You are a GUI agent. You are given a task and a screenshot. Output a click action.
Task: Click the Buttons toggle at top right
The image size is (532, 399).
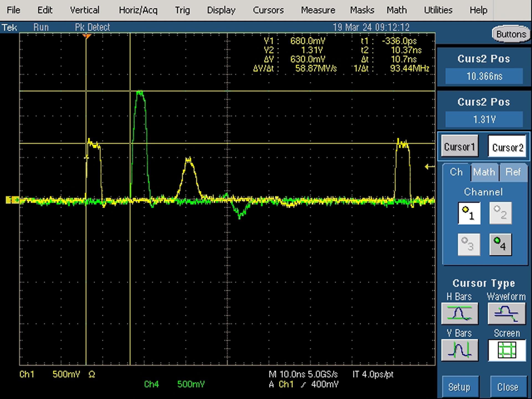pos(511,34)
